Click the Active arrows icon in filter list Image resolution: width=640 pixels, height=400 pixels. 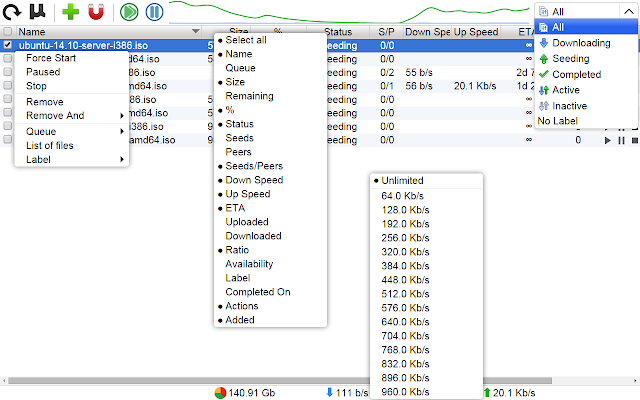click(544, 90)
